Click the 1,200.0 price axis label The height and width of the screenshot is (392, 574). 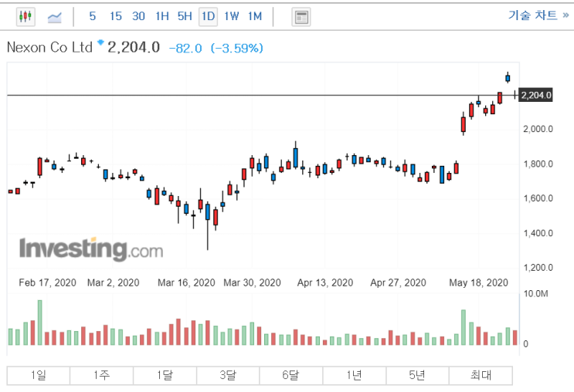(538, 268)
